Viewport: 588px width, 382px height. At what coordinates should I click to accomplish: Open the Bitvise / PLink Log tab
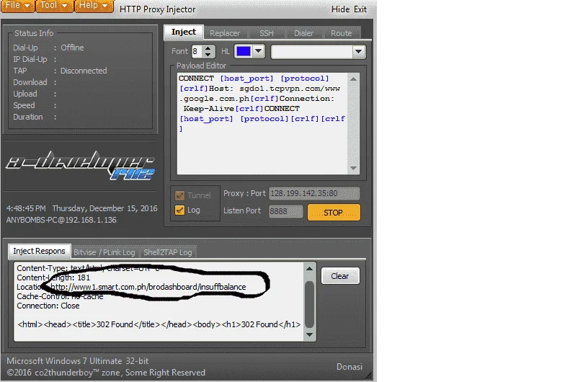(104, 252)
